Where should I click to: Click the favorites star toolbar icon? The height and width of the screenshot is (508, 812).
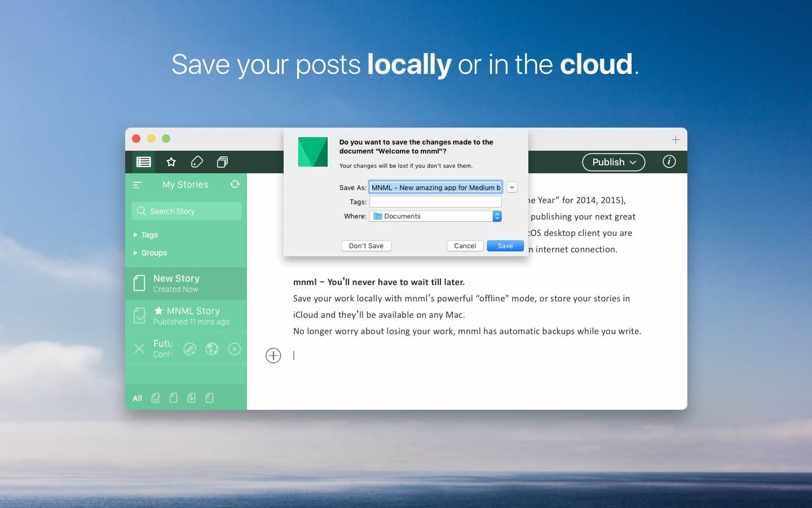pyautogui.click(x=171, y=162)
